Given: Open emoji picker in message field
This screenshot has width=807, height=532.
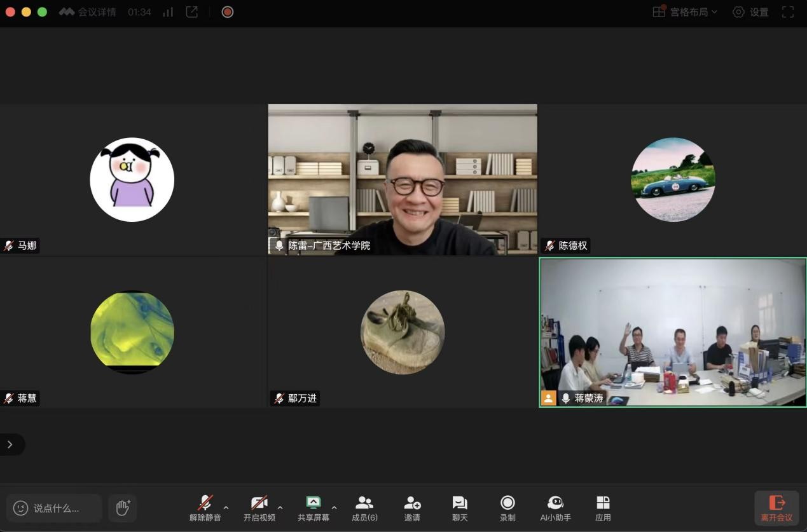Looking at the screenshot, I should click(21, 508).
